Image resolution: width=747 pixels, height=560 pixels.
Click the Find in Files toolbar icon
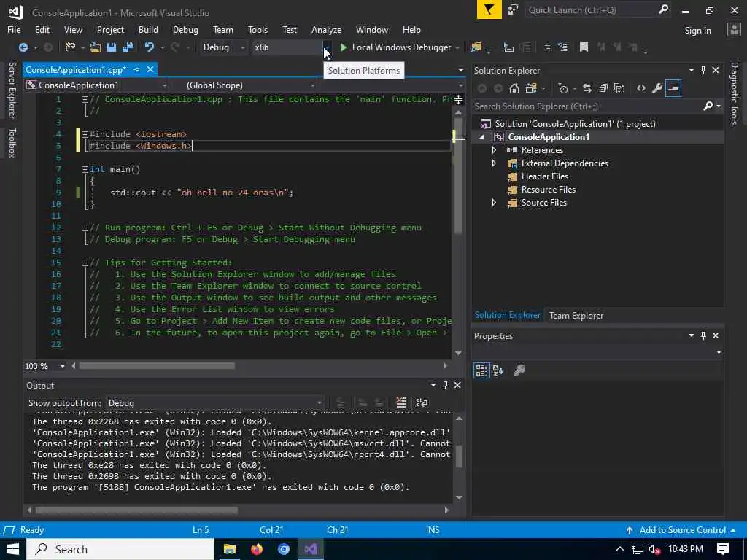[476, 47]
